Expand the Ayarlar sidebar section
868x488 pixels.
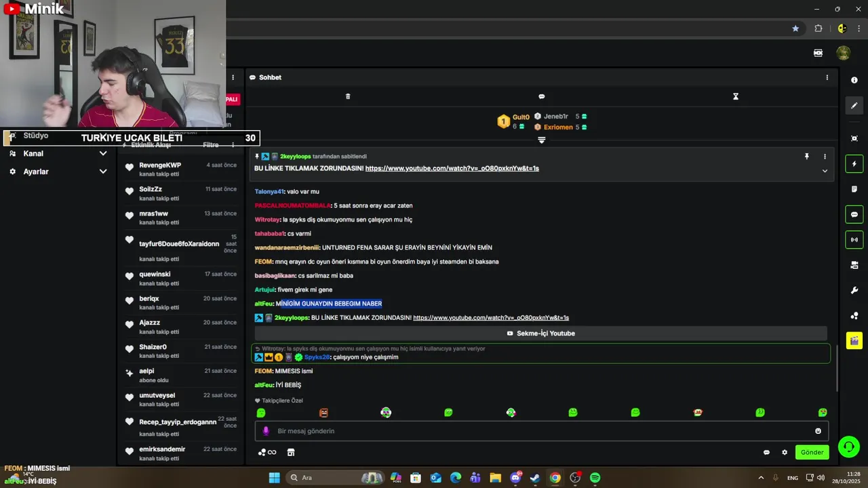click(58, 171)
